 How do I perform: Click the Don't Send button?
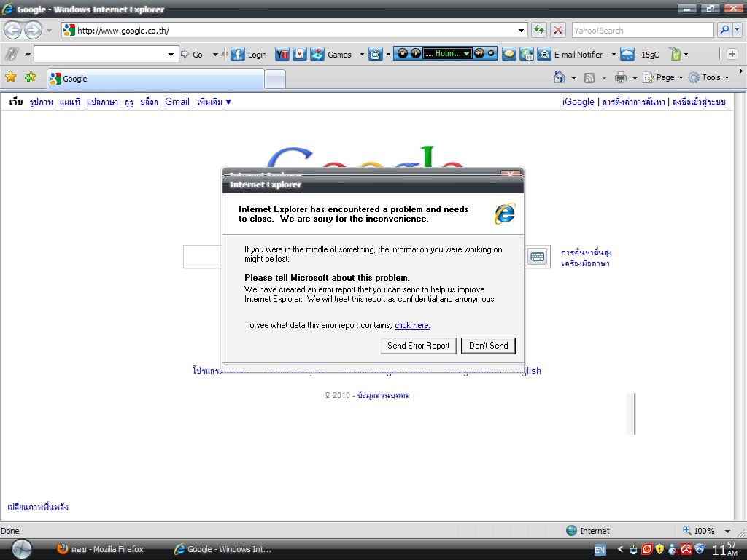pyautogui.click(x=488, y=346)
